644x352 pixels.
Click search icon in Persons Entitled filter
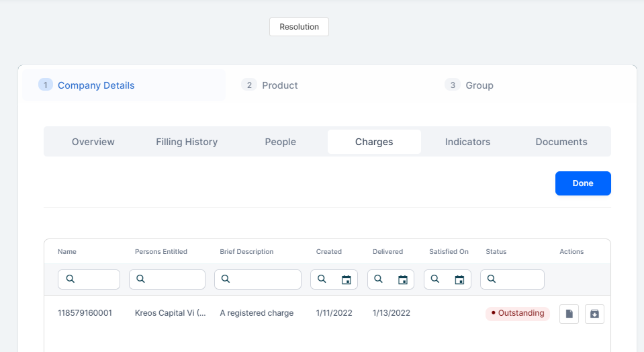142,279
